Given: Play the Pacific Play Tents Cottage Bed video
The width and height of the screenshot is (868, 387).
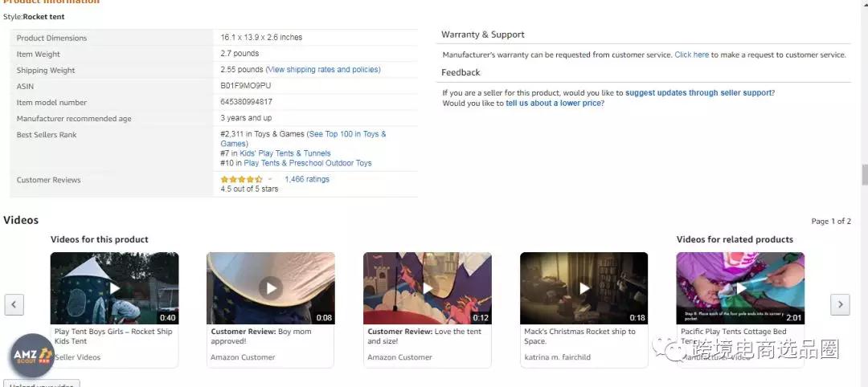Looking at the screenshot, I should tap(739, 288).
